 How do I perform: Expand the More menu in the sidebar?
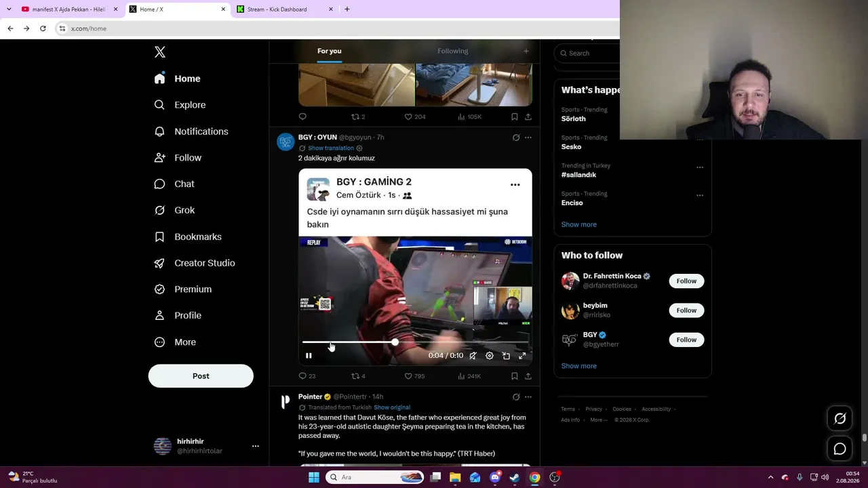(175, 342)
